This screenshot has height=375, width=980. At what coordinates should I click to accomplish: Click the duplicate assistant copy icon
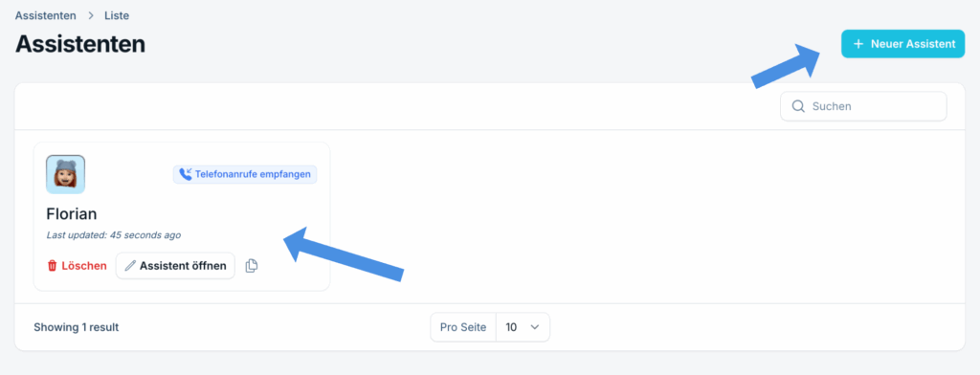click(252, 266)
